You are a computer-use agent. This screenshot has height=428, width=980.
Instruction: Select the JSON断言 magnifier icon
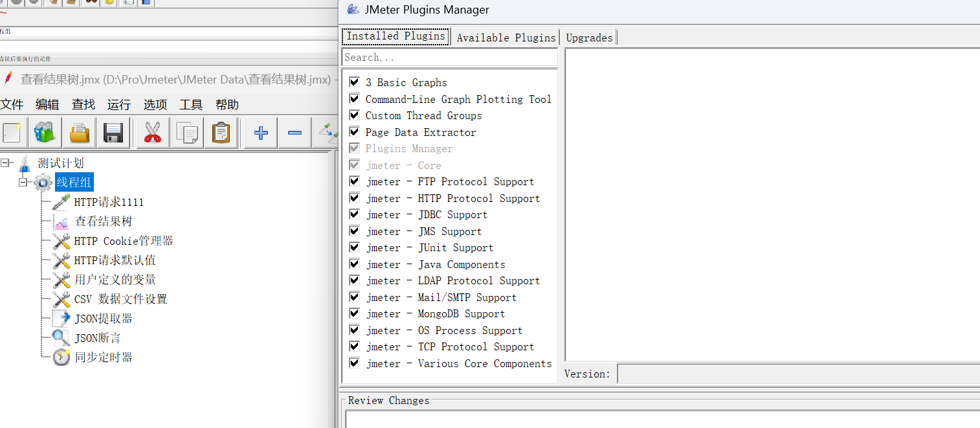click(61, 338)
